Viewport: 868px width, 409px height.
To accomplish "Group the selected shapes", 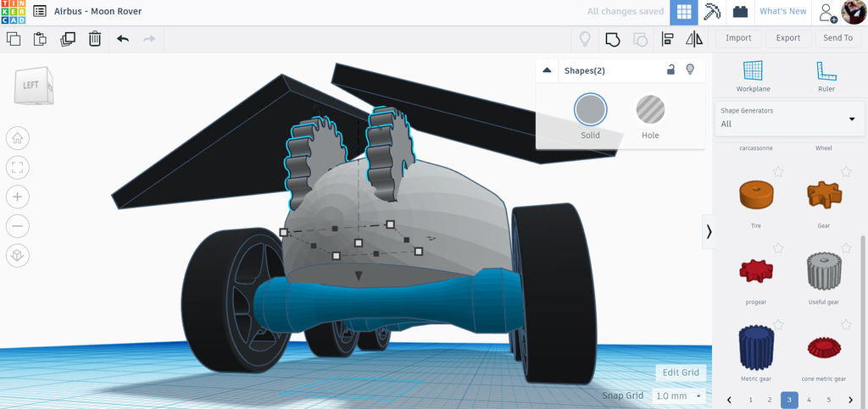I will [612, 39].
